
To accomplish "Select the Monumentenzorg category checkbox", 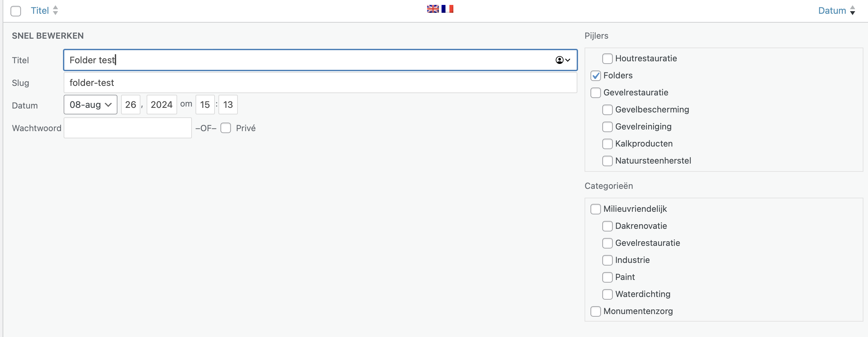I will click(595, 311).
